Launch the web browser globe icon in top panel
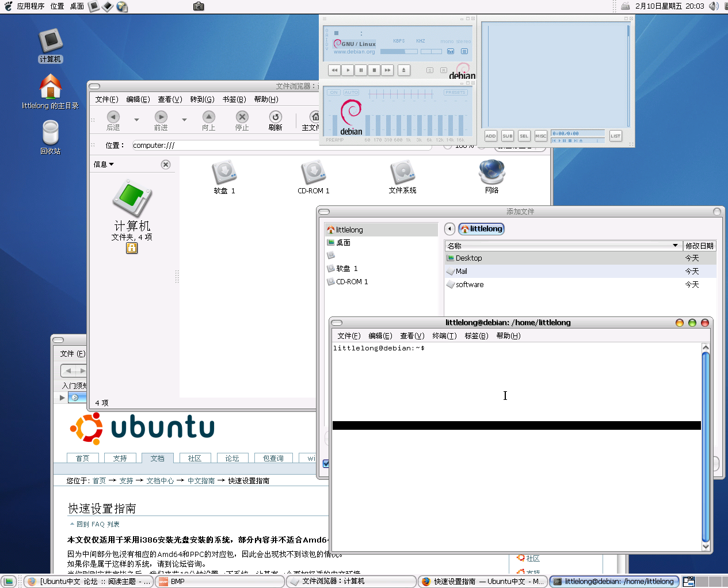This screenshot has height=588, width=728. click(122, 6)
